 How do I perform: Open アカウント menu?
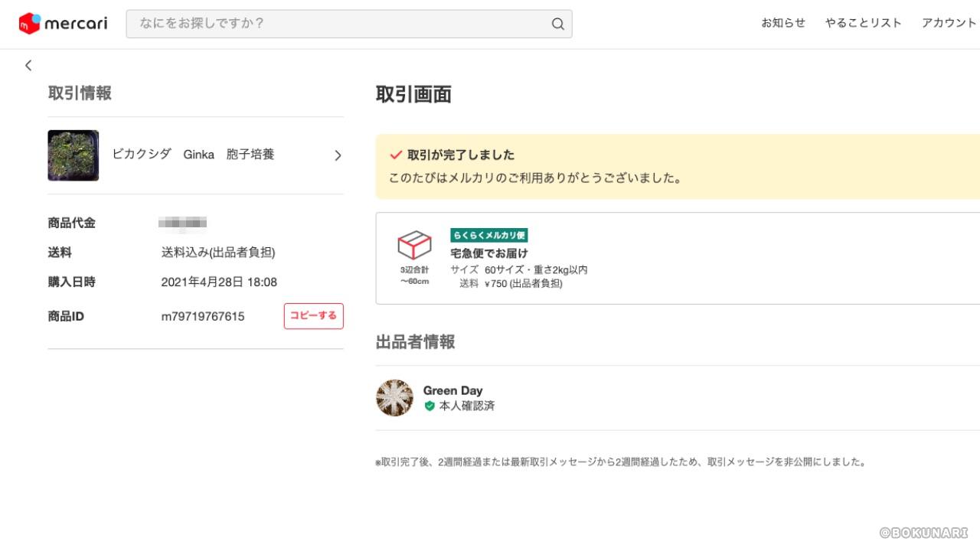[949, 23]
